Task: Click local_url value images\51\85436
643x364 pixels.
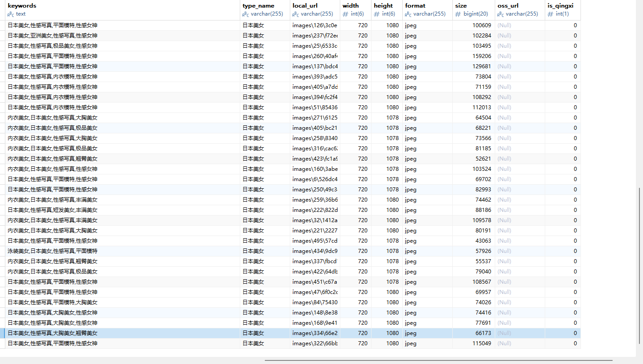Action: pos(315,108)
